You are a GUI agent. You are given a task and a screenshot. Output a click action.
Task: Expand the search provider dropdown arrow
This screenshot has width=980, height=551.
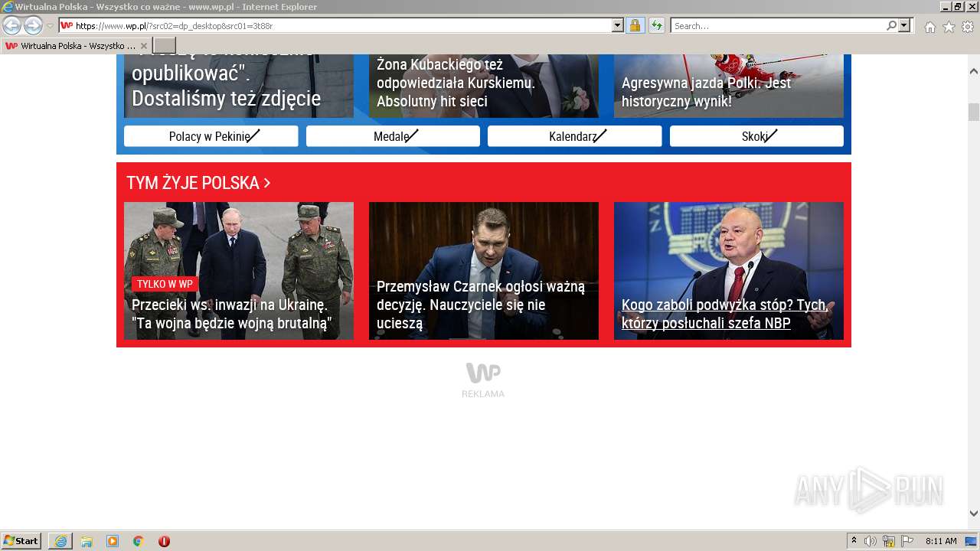(904, 25)
